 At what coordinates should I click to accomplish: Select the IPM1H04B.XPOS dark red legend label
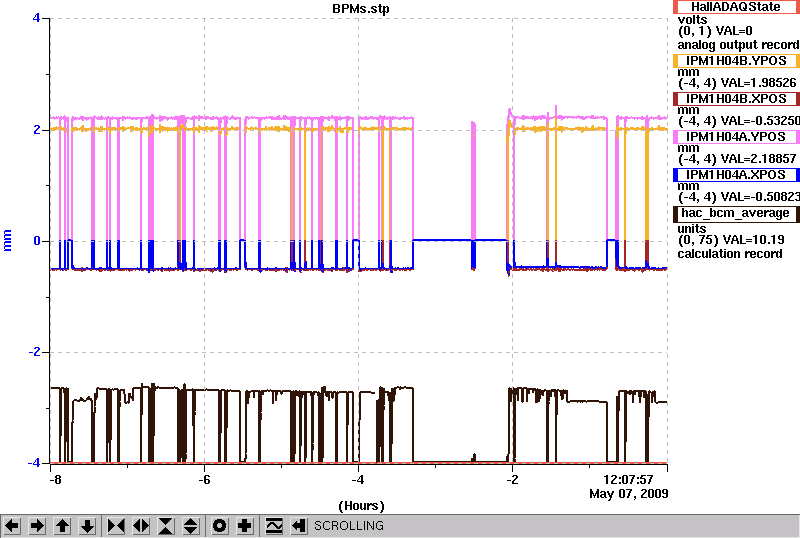point(736,99)
